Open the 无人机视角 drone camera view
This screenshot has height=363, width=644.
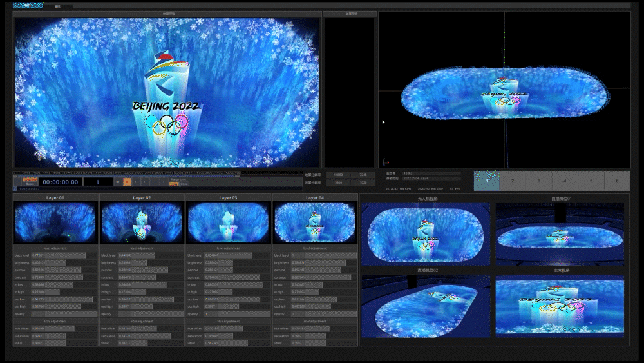tap(426, 234)
